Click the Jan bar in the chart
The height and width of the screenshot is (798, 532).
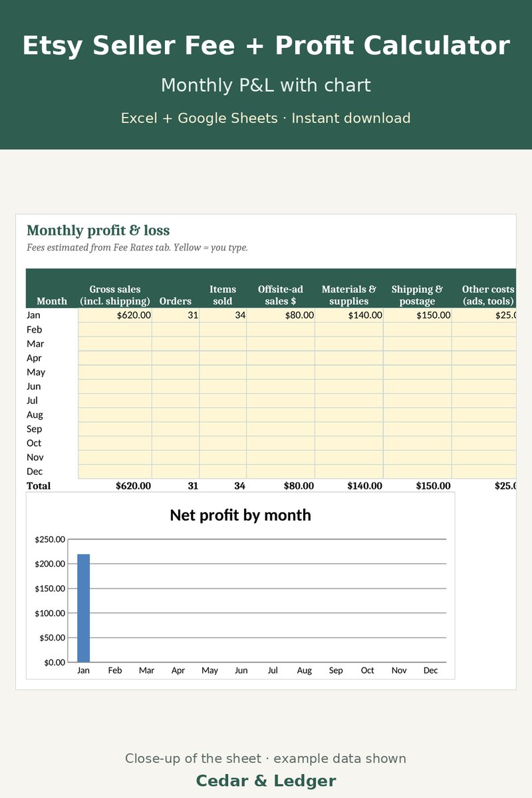[x=83, y=608]
